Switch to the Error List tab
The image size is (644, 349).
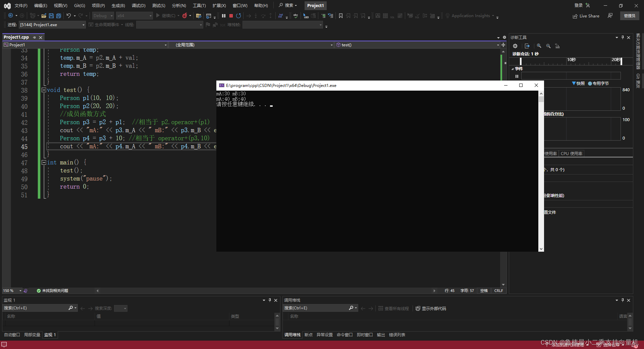click(397, 335)
